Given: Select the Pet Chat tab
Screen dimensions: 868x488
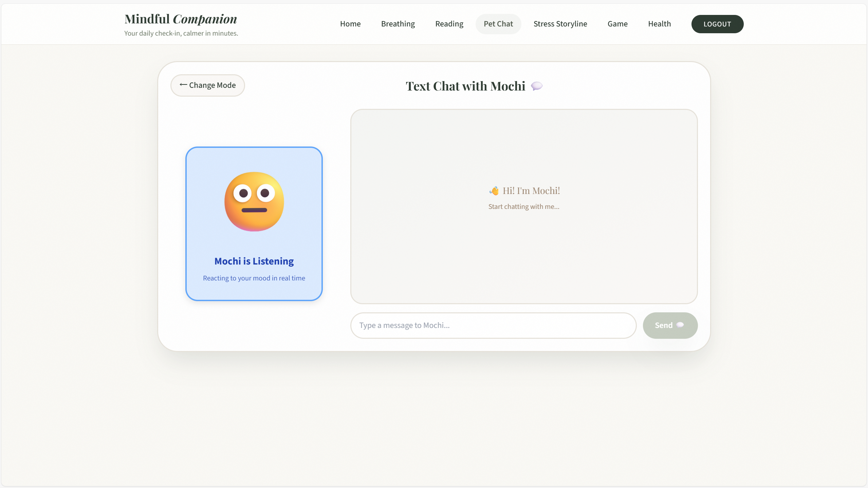Looking at the screenshot, I should tap(498, 24).
